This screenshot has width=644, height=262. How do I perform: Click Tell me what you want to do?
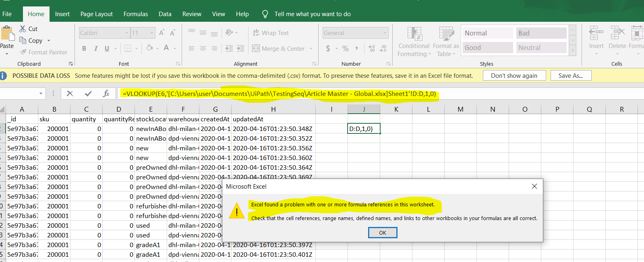pyautogui.click(x=313, y=14)
